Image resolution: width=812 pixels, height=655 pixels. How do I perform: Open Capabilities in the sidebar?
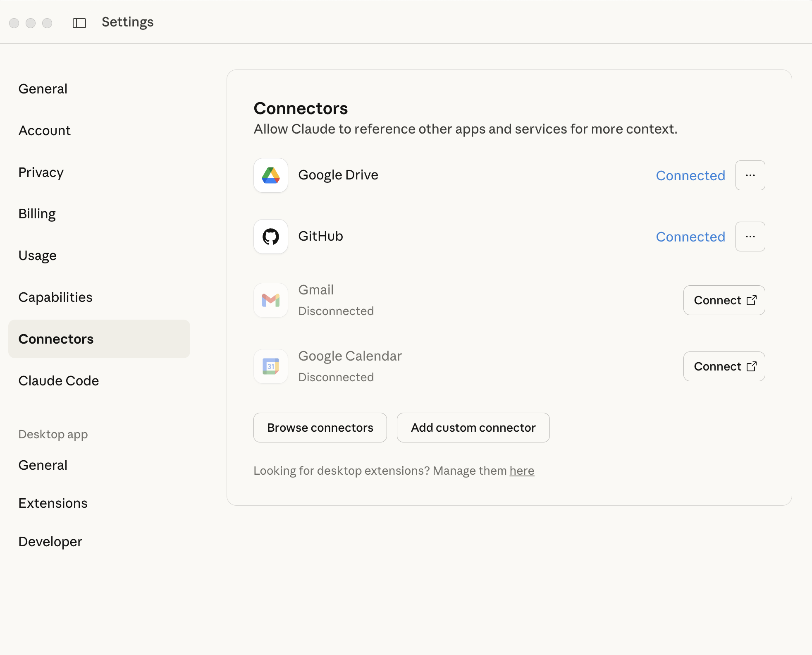pyautogui.click(x=55, y=297)
